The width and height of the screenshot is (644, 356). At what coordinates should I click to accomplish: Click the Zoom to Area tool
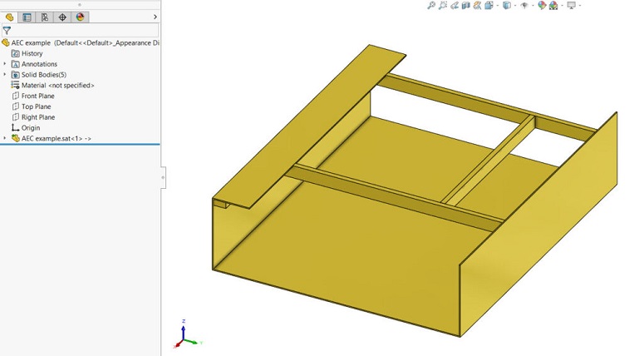pyautogui.click(x=443, y=5)
